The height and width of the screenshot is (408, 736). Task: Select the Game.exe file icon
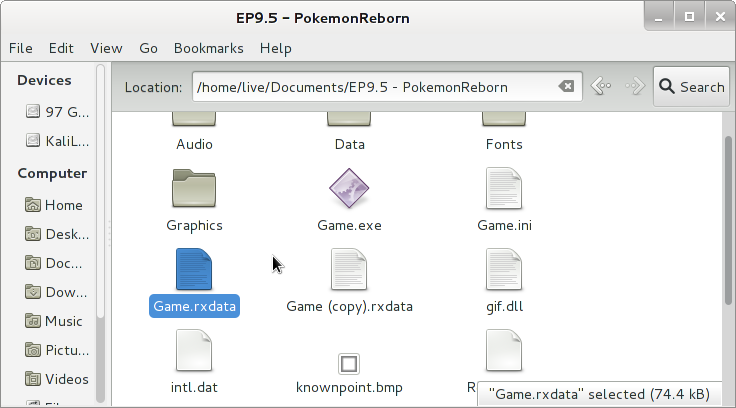coord(349,189)
